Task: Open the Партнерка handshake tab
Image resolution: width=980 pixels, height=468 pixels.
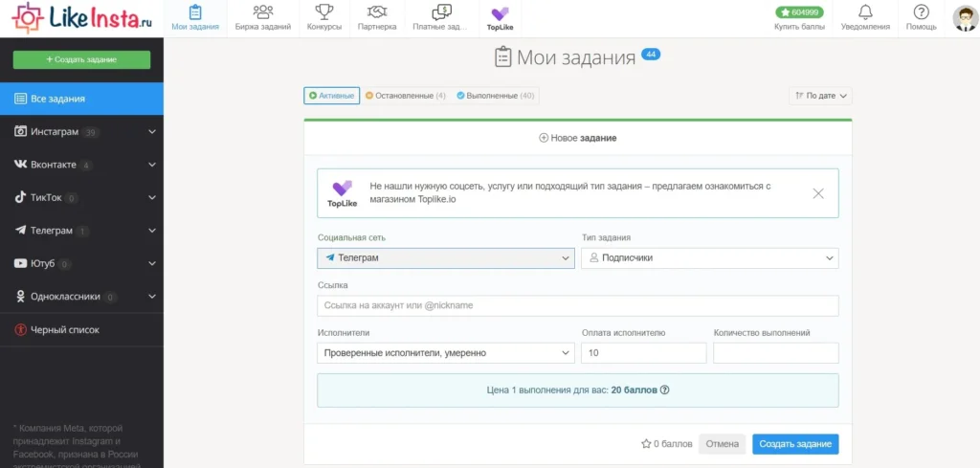Action: (x=377, y=18)
